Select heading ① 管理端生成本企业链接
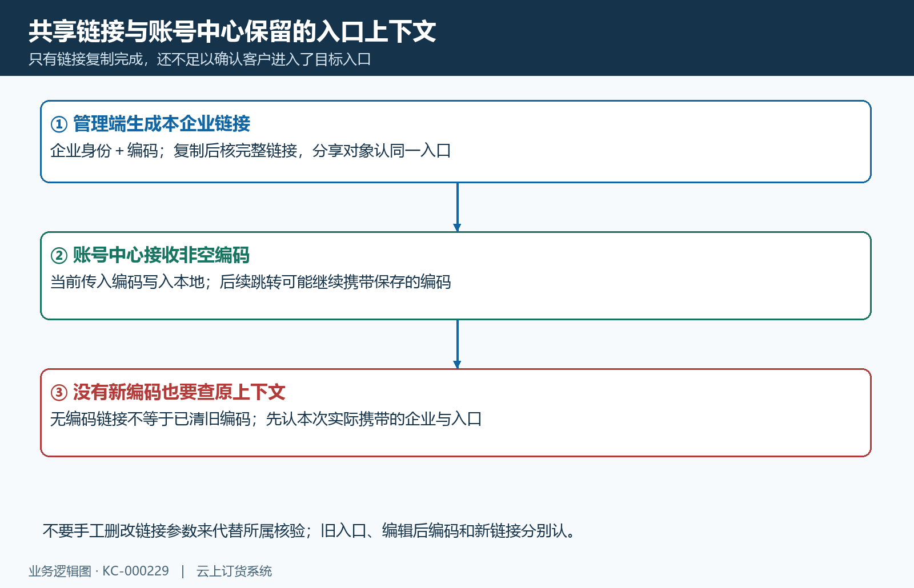 (x=150, y=124)
